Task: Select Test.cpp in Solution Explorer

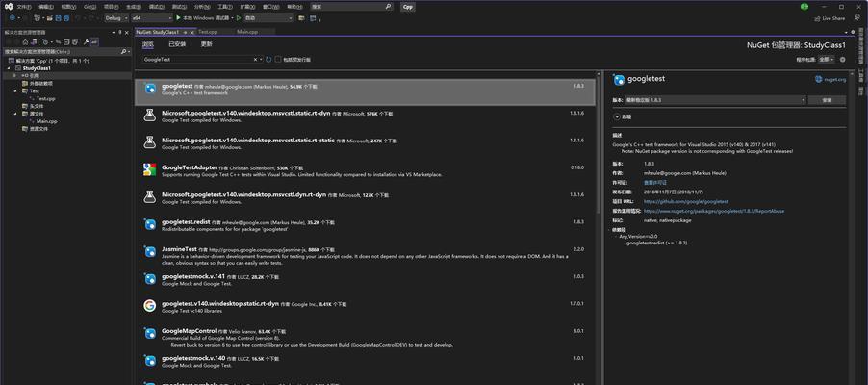Action: (x=46, y=98)
